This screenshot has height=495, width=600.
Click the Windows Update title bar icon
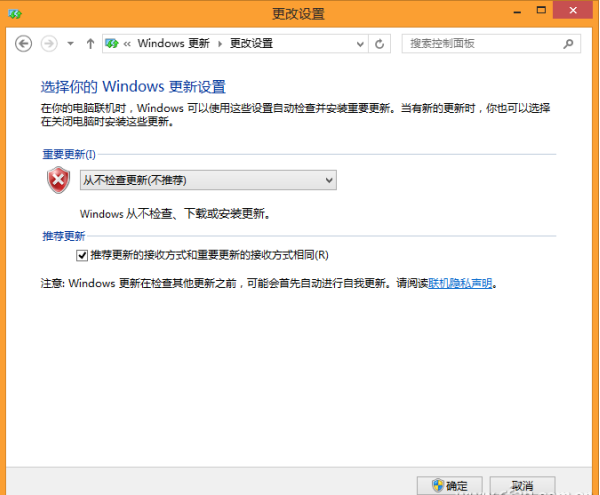pyautogui.click(x=11, y=13)
